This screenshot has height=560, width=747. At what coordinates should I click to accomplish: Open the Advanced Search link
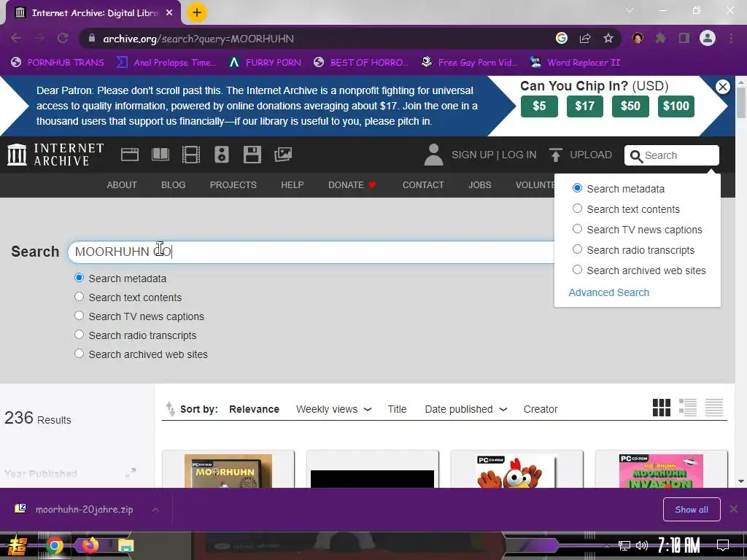[x=609, y=292]
